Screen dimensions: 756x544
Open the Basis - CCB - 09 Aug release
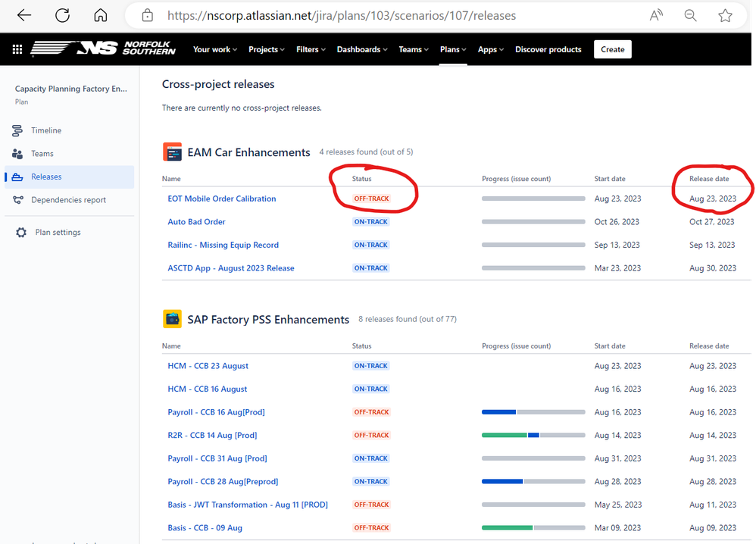click(x=205, y=528)
